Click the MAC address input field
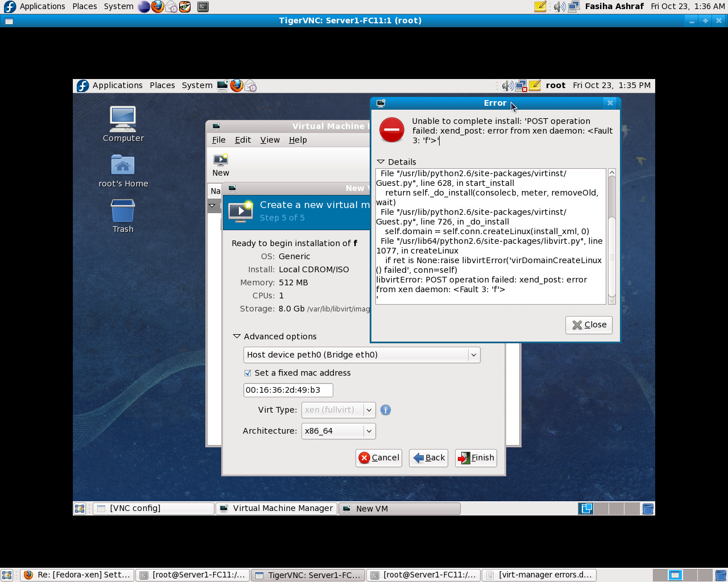728x582 pixels. tap(288, 390)
